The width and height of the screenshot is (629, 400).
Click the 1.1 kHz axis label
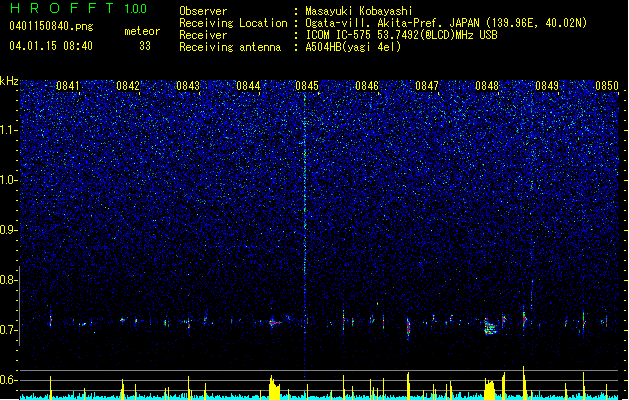pyautogui.click(x=9, y=130)
